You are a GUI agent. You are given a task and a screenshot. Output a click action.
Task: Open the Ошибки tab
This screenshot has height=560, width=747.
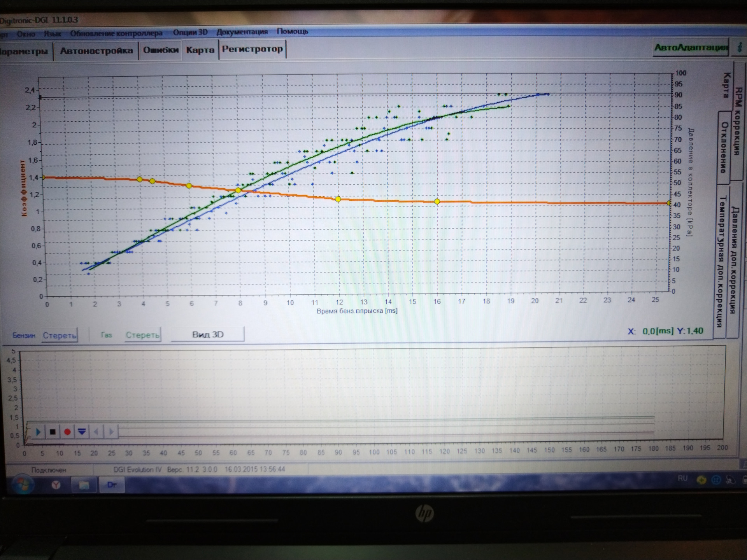pos(160,50)
